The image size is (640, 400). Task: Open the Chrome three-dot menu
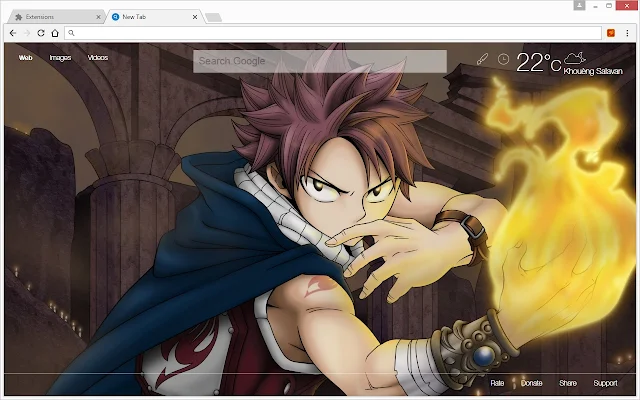(627, 33)
